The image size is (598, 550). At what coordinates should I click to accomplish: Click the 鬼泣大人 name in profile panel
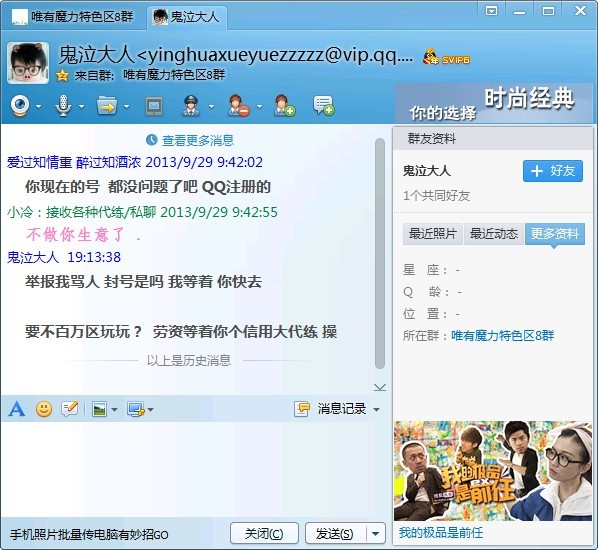(427, 171)
